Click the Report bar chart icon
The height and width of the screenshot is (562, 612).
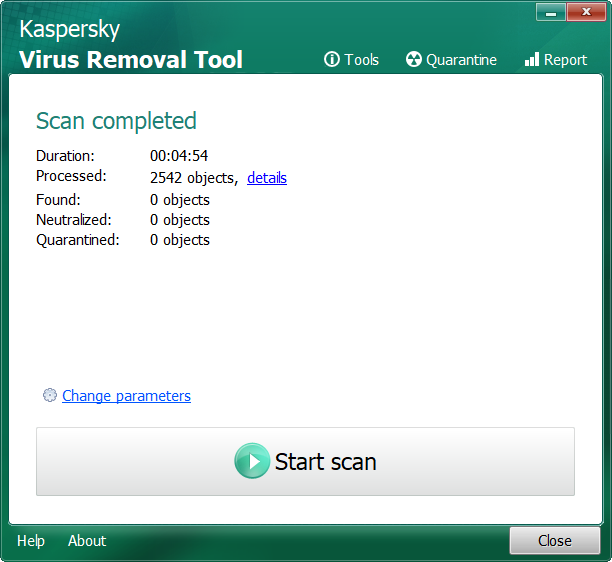pos(532,59)
